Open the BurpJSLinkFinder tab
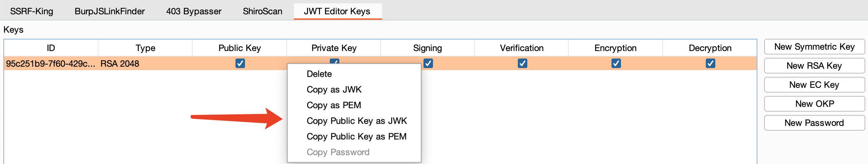 coord(110,11)
